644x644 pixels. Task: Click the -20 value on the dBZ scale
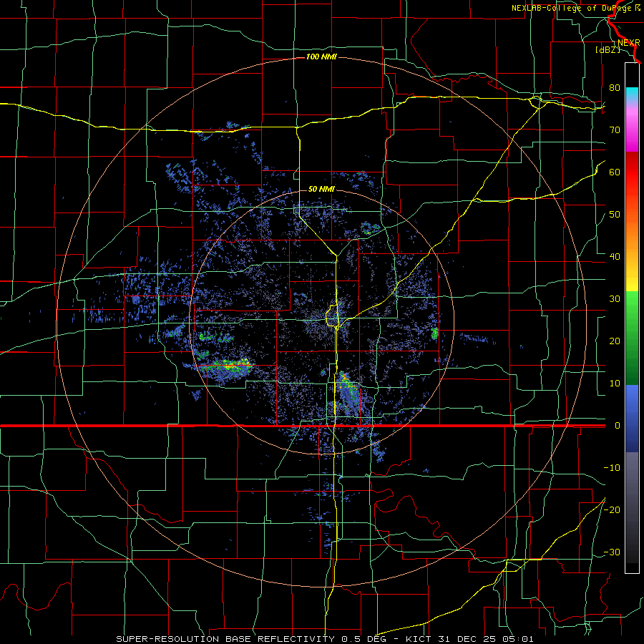pos(612,509)
